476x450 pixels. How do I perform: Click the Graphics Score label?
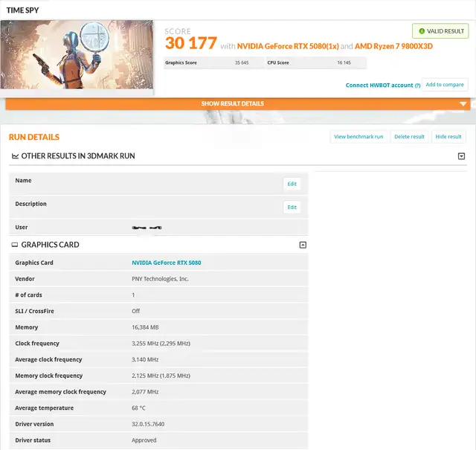181,63
